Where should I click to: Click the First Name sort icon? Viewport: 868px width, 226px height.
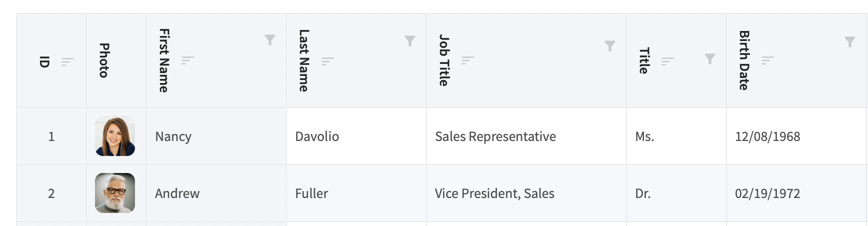(x=187, y=60)
